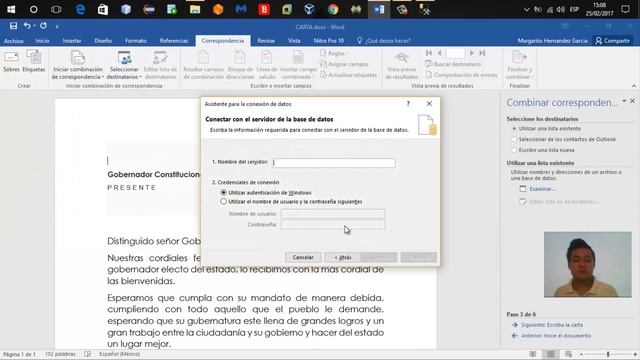
Task: Switch to the Inicio tab
Action: coord(42,41)
